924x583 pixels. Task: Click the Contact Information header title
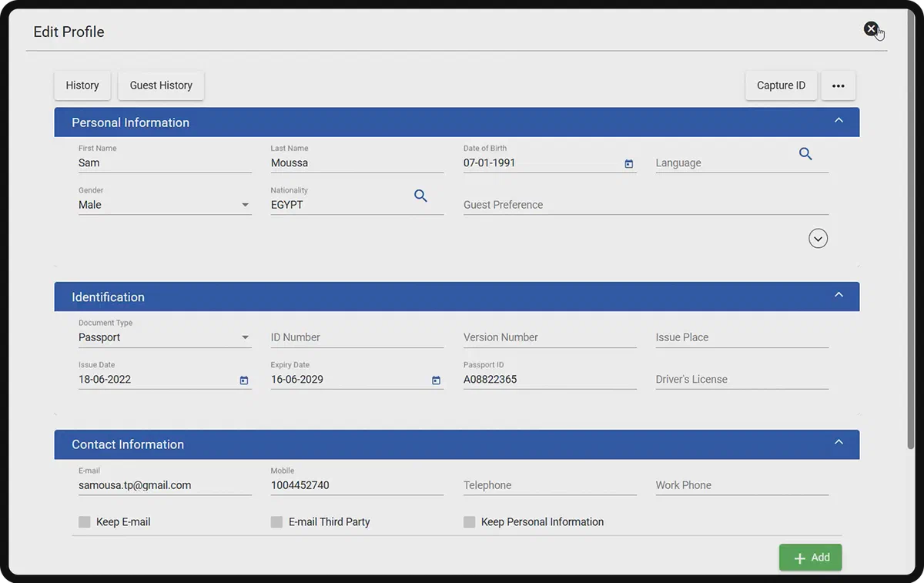coord(128,444)
